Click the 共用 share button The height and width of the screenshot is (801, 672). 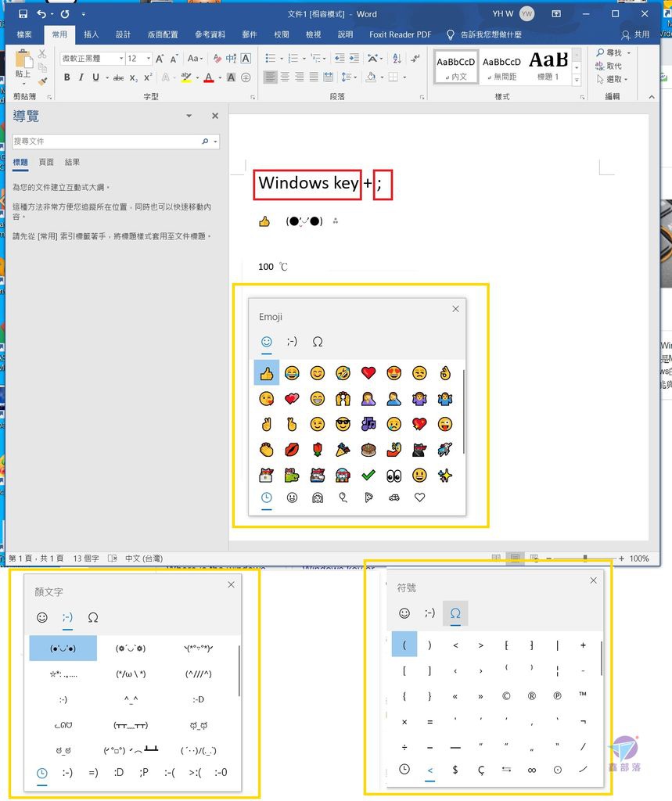click(636, 34)
